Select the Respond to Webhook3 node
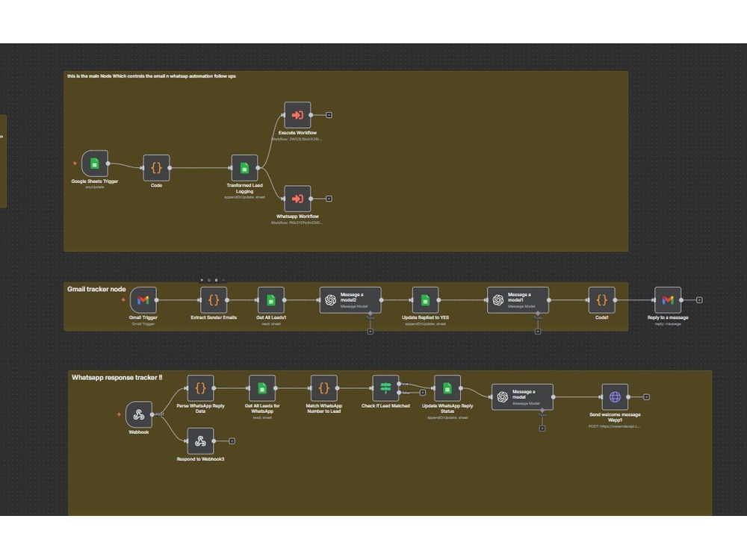This screenshot has width=747, height=560. [200, 441]
